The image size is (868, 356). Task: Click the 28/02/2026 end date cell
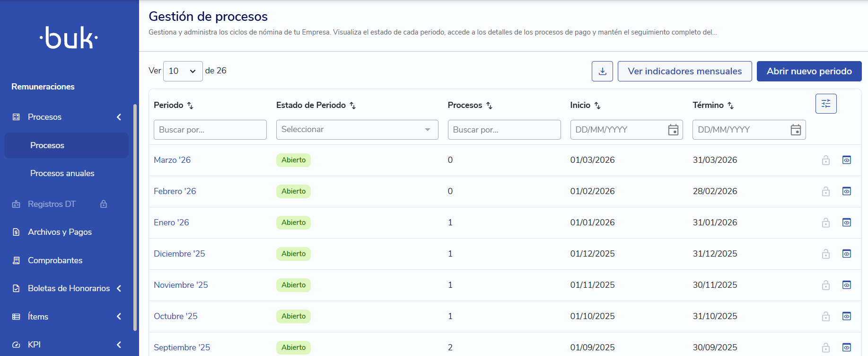coord(715,191)
